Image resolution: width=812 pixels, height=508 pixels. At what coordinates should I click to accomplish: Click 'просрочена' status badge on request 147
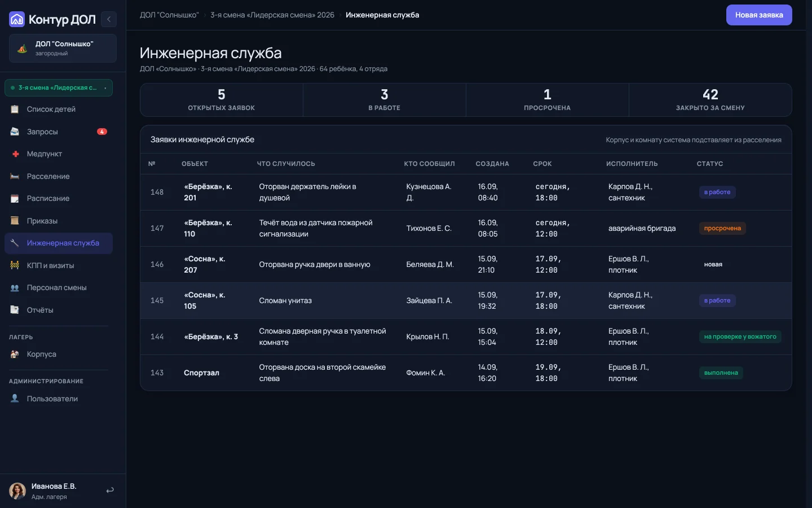pyautogui.click(x=722, y=228)
